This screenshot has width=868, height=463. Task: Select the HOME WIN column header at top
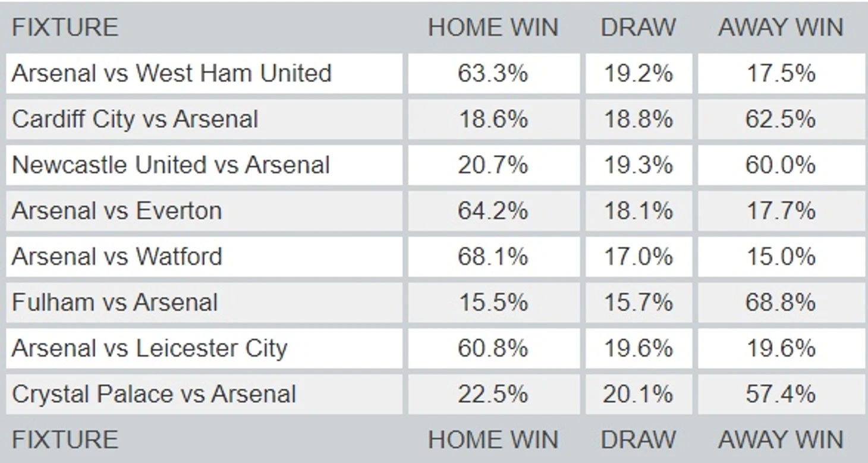click(493, 27)
